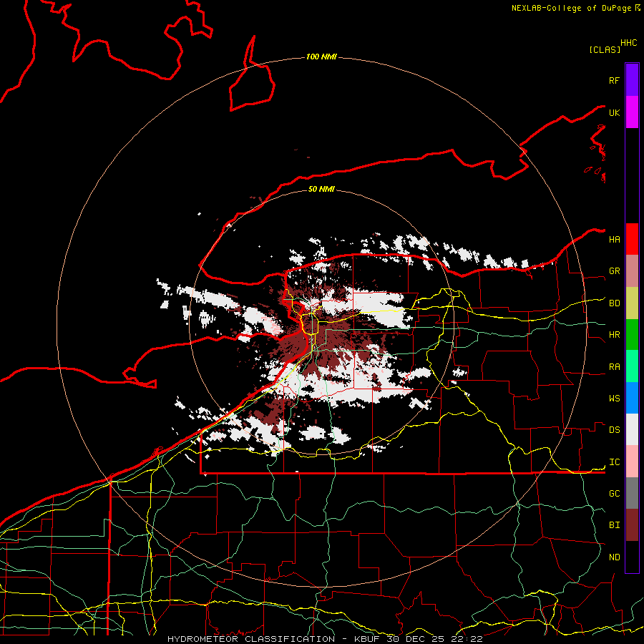Click the 'HHC' product label
Image resolution: width=644 pixels, height=644 pixels.
tap(629, 43)
